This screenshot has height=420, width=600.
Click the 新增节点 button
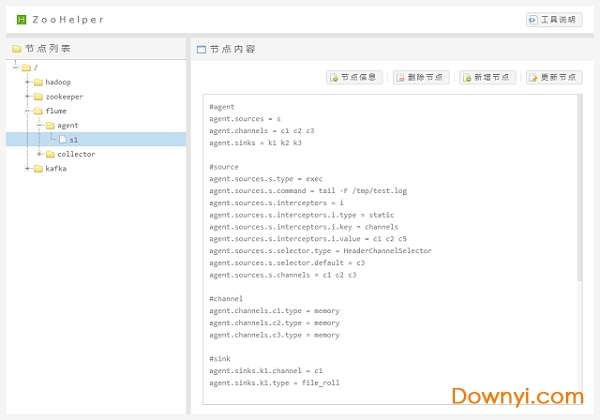point(487,77)
